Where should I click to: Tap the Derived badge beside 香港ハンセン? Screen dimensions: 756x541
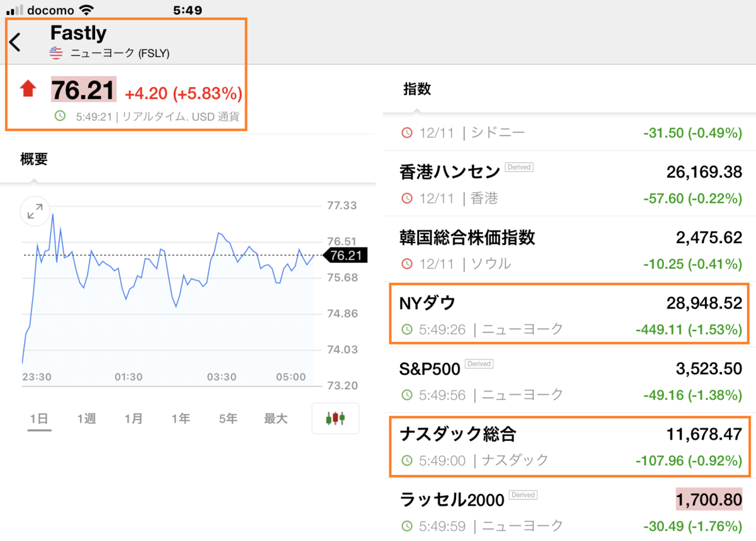click(519, 168)
